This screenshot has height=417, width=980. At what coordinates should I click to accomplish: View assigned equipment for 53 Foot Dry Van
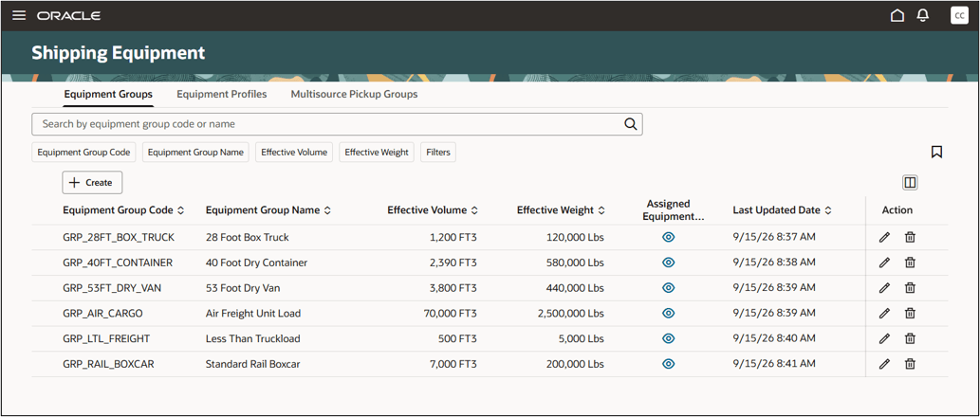pyautogui.click(x=668, y=288)
